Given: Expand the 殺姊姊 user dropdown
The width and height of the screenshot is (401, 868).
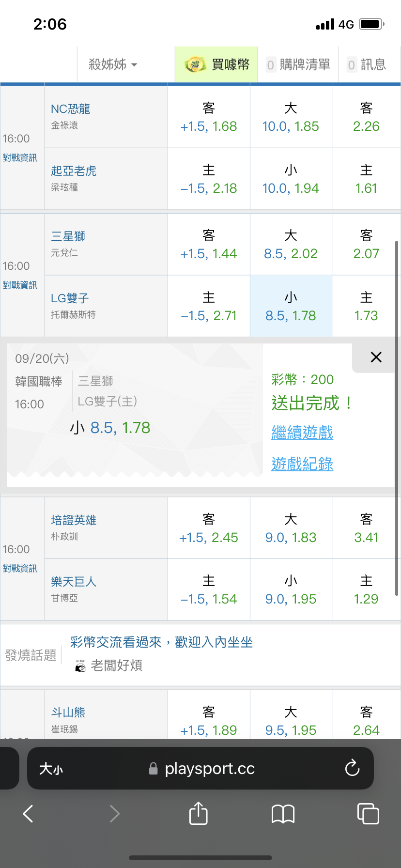Looking at the screenshot, I should [x=113, y=64].
